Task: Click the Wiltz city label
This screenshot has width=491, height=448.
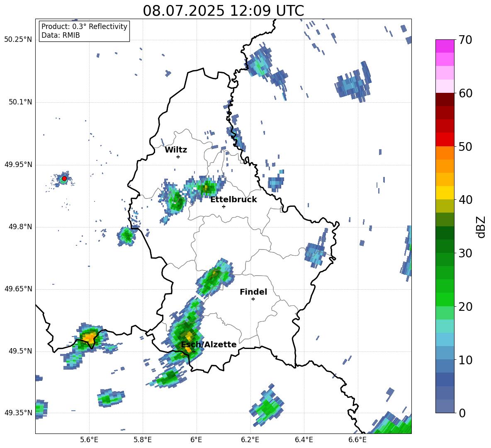Action: tap(176, 150)
